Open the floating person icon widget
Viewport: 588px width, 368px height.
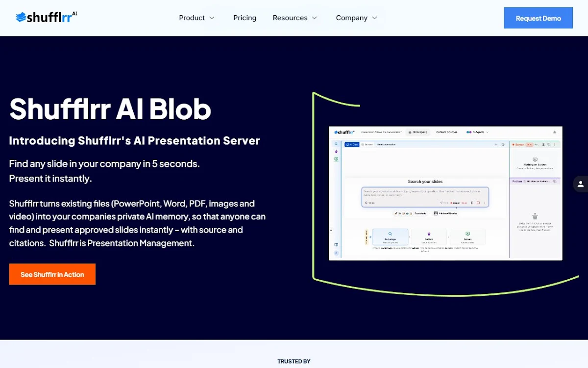pos(581,184)
